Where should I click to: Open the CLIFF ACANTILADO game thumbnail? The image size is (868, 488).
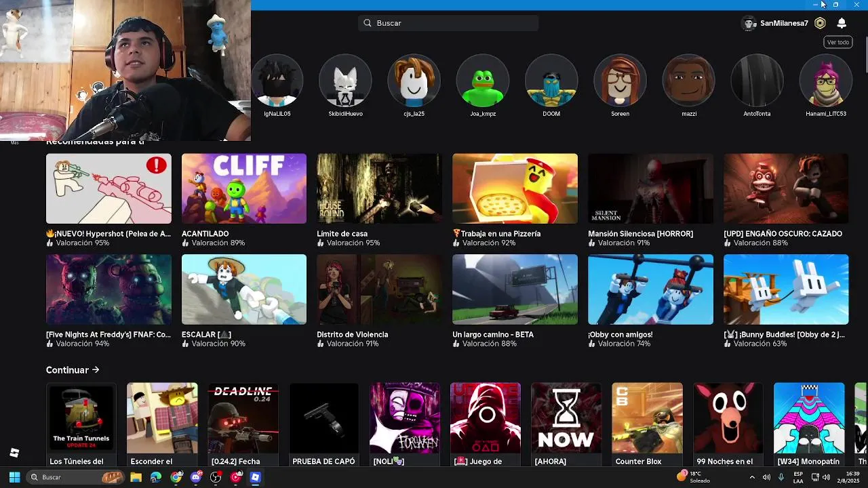pyautogui.click(x=244, y=188)
